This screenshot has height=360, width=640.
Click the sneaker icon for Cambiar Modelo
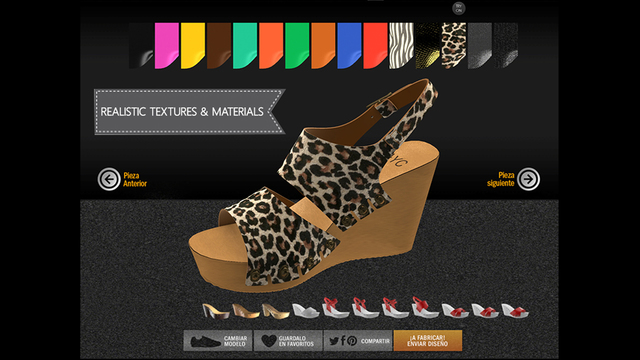coord(206,341)
